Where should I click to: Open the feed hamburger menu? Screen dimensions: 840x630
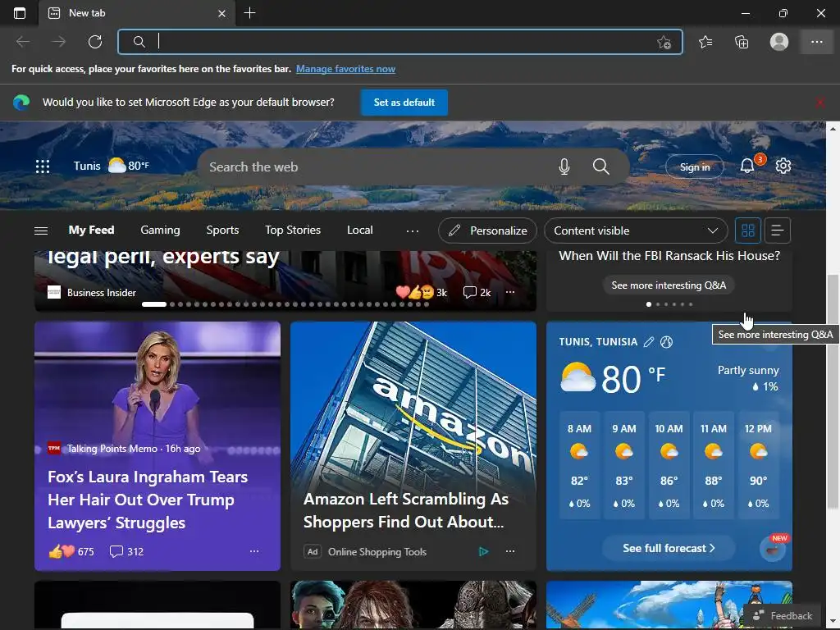[x=41, y=231]
